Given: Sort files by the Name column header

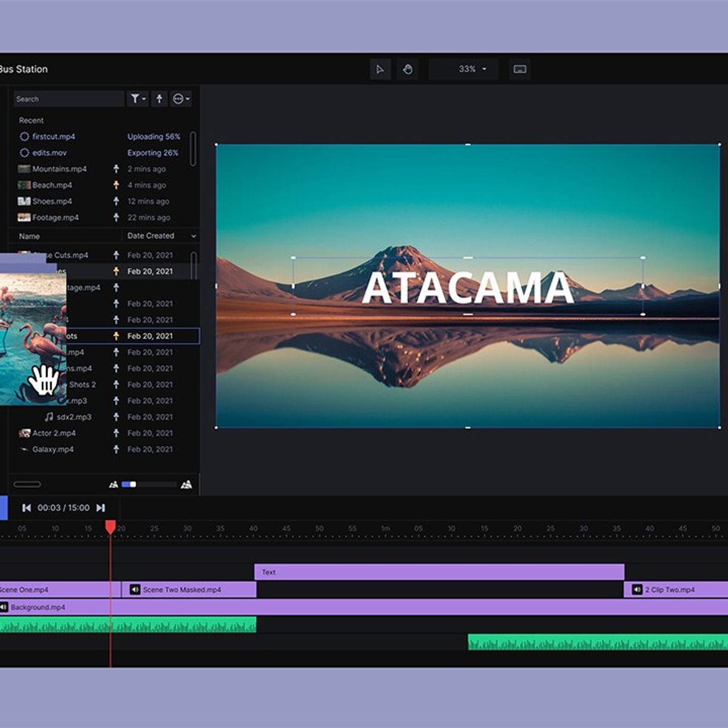Looking at the screenshot, I should [x=29, y=237].
